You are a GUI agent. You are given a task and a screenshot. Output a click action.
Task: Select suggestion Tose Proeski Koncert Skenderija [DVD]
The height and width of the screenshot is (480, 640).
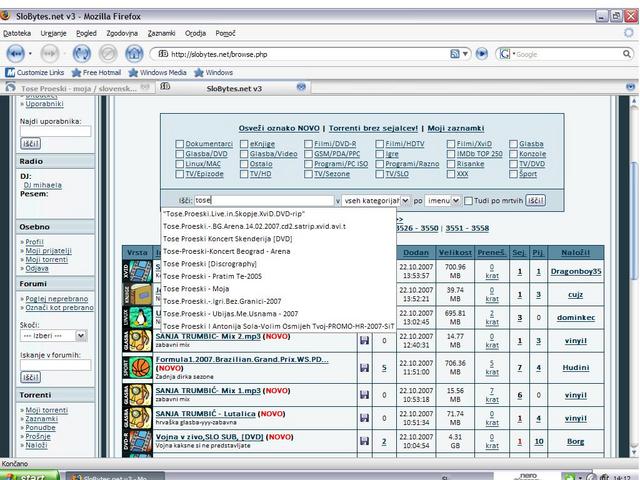coord(228,239)
